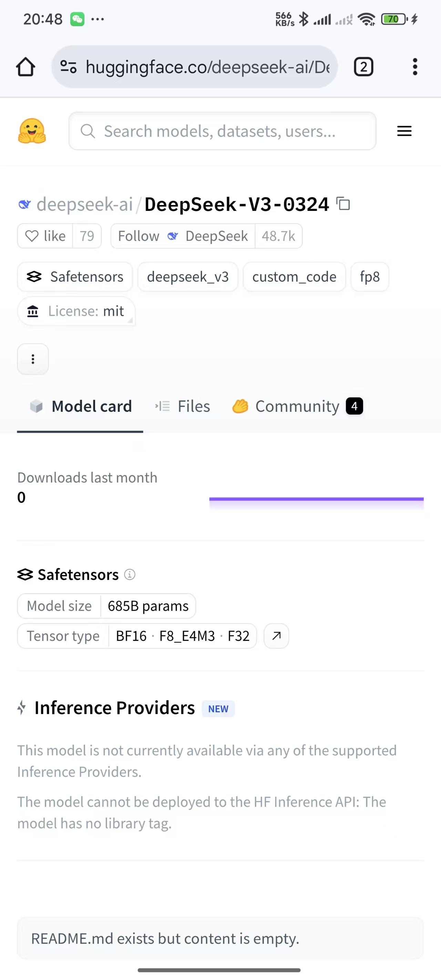
Task: Click the DeepSeek whale logo beside org name
Action: click(25, 204)
